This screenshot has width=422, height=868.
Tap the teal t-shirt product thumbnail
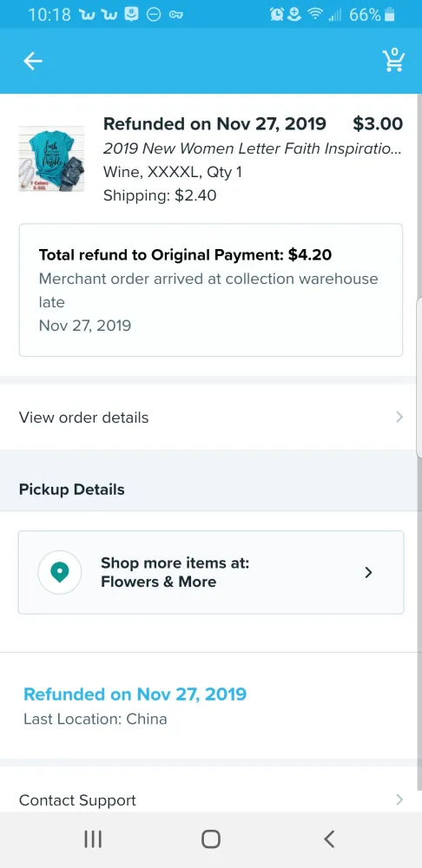[51, 158]
